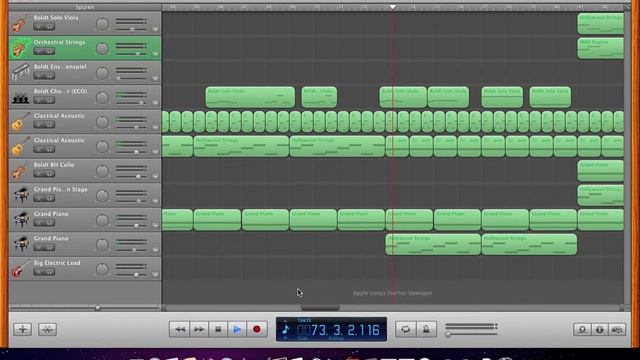The image size is (640, 360).
Task: Click the Grand Pia...n Stage piano icon
Action: click(20, 195)
